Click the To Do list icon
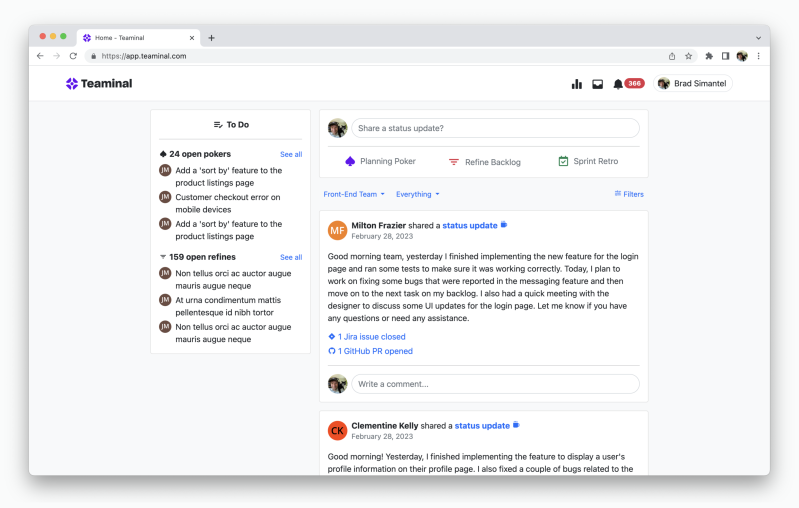The image size is (799, 508). point(218,125)
